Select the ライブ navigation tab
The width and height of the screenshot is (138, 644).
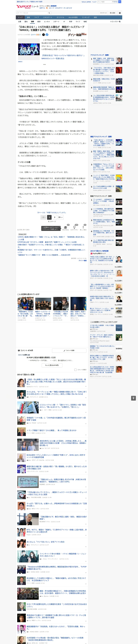point(37,17)
